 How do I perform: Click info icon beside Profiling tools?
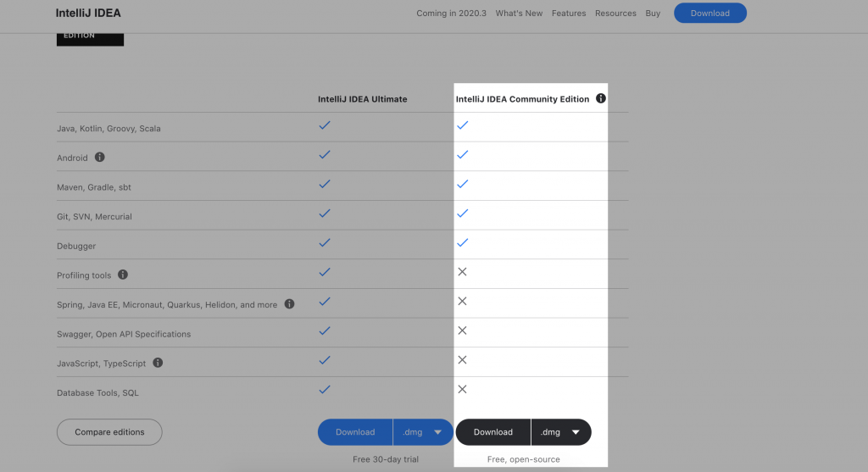(123, 275)
